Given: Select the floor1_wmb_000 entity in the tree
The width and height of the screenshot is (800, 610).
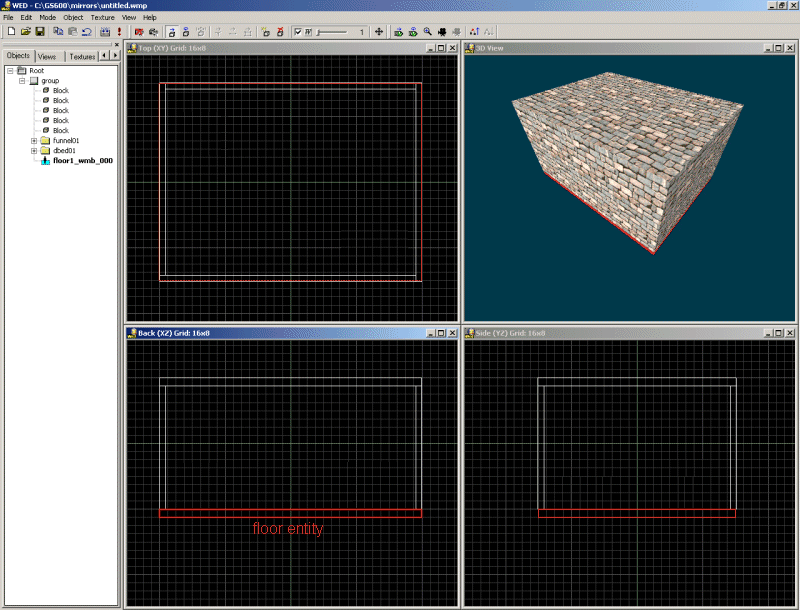Looking at the screenshot, I should 83,161.
